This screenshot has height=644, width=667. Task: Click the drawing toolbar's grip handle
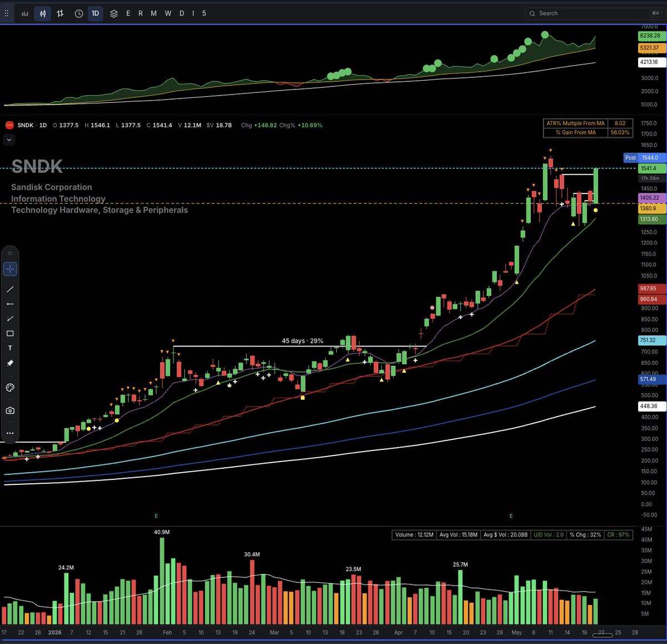pyautogui.click(x=10, y=254)
